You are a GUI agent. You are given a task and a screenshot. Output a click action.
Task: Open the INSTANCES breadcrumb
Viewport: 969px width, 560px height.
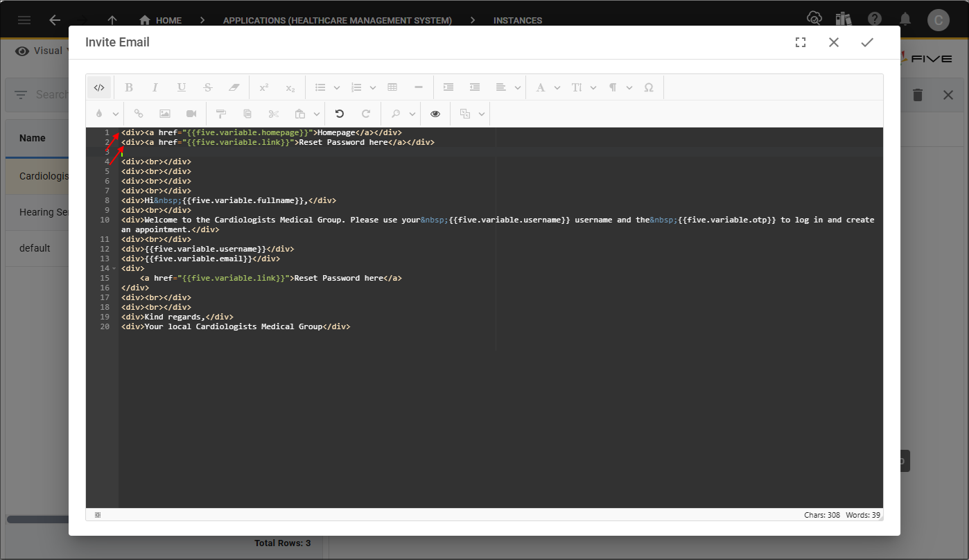coord(518,20)
